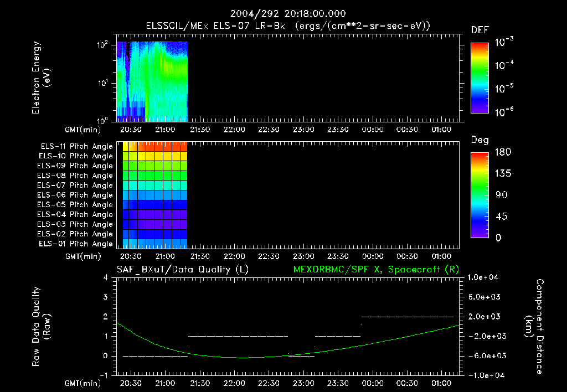The width and height of the screenshot is (567, 392).
Task: Click the SAF_BXuT/Data Quality (L) heading
Action: [183, 270]
